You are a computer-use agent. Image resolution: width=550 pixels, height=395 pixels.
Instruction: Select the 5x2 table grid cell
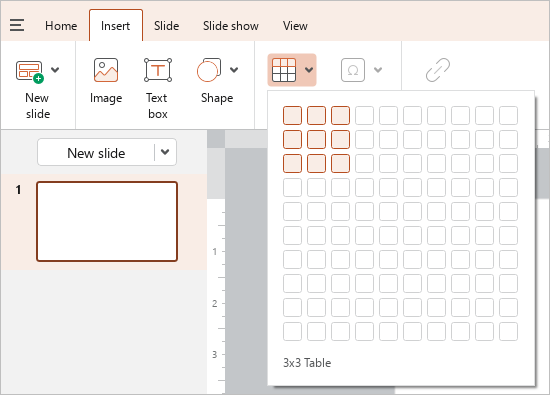(x=388, y=139)
